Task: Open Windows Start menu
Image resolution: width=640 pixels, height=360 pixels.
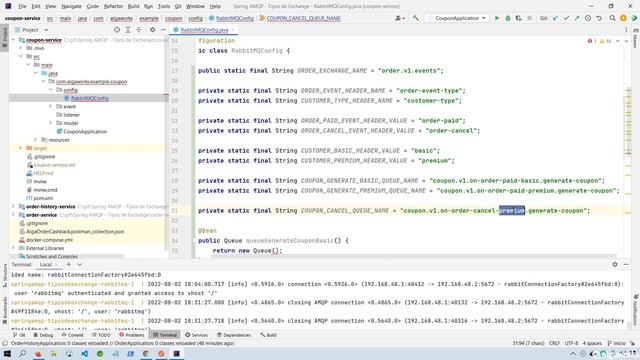Action: pyautogui.click(x=7, y=353)
